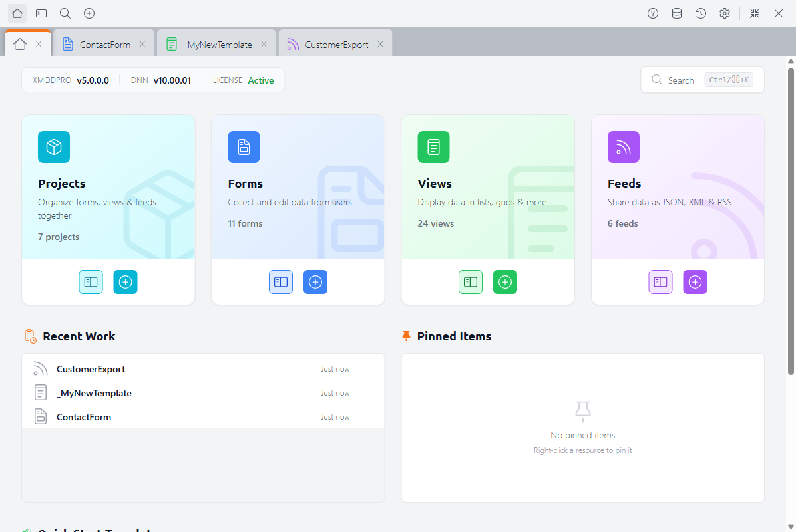Close the _MyNewTemplate tab
This screenshot has width=796, height=532.
coord(264,44)
